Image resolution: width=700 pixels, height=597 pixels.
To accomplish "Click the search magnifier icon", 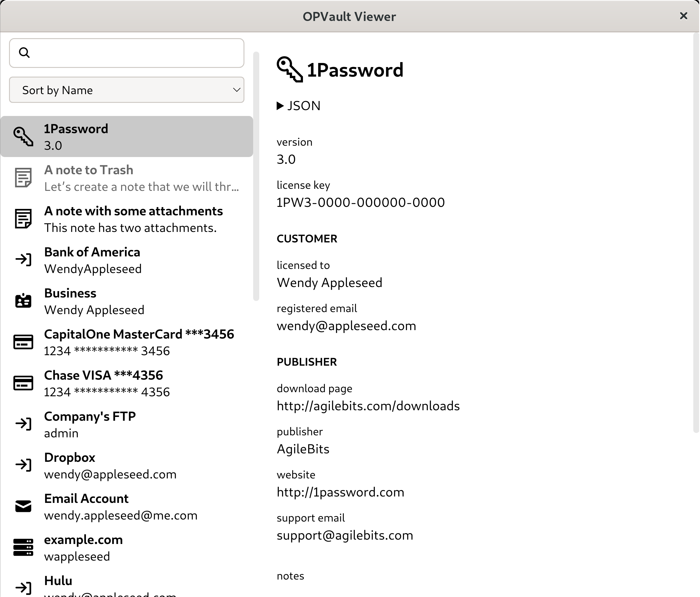I will (24, 53).
